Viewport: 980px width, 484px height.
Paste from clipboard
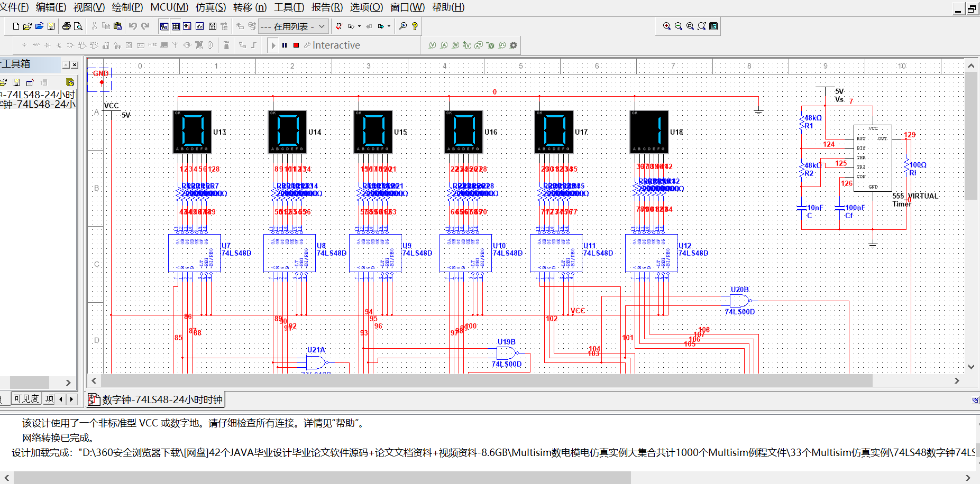pyautogui.click(x=117, y=26)
